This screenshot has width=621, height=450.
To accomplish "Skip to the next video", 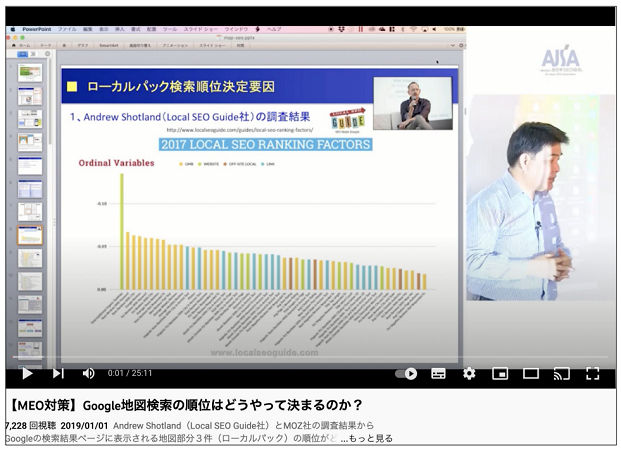I will (58, 373).
